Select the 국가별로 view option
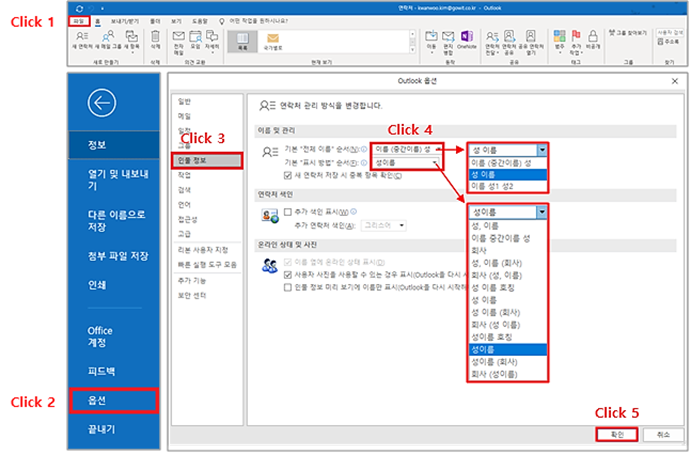The height and width of the screenshot is (454, 691). 273,41
